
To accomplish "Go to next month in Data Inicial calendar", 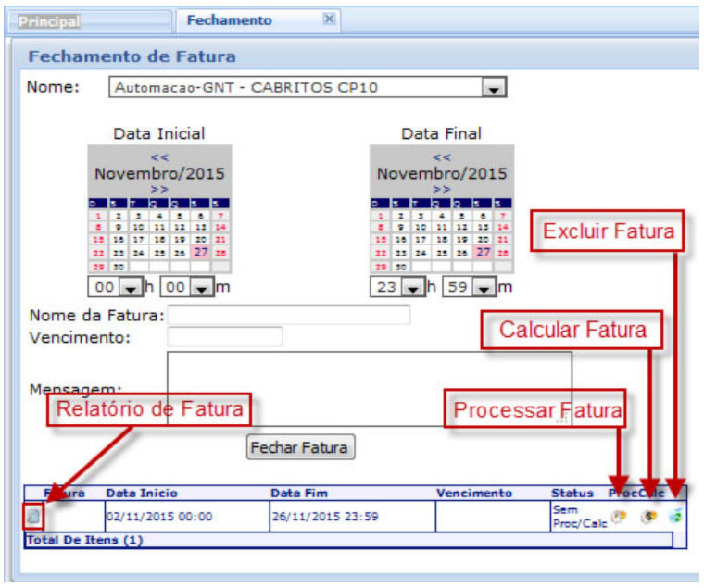I will (x=159, y=189).
